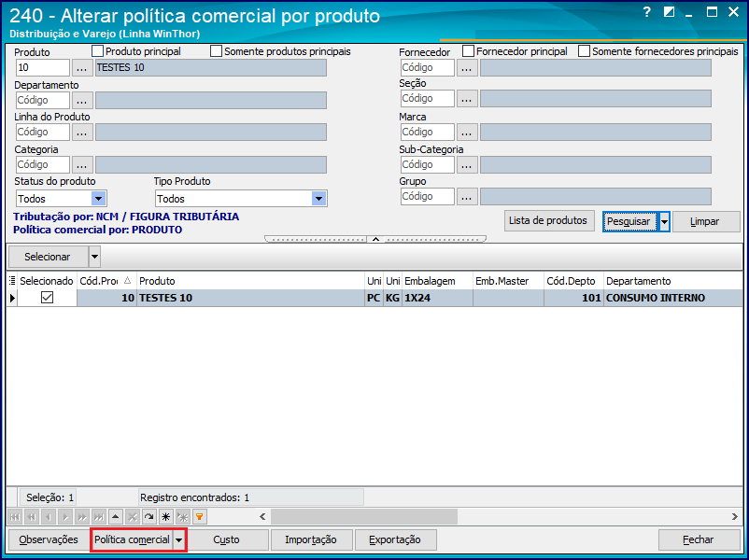This screenshot has height=560, width=749.
Task: Click the Pesquisar button
Action: tap(629, 222)
